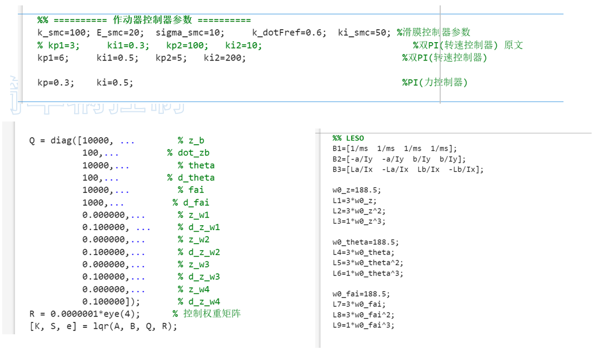Click L9=1*w0_fai^3; line
Screen dimensions: 610x364
pyautogui.click(x=363, y=325)
